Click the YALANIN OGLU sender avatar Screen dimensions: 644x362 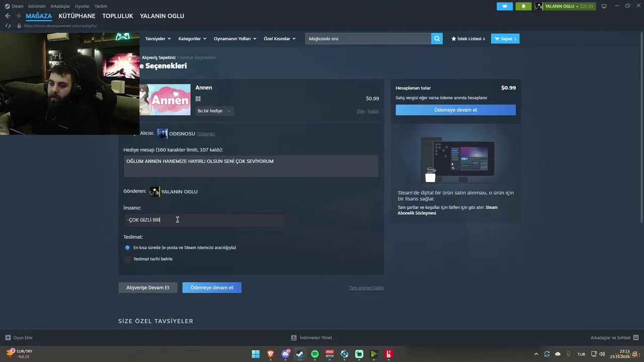pos(154,192)
